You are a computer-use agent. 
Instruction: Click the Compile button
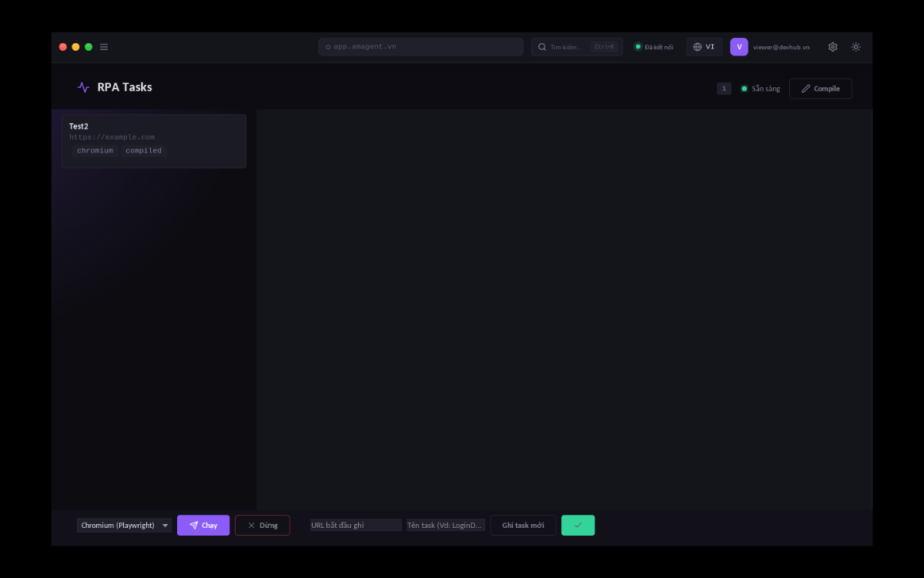pyautogui.click(x=821, y=89)
